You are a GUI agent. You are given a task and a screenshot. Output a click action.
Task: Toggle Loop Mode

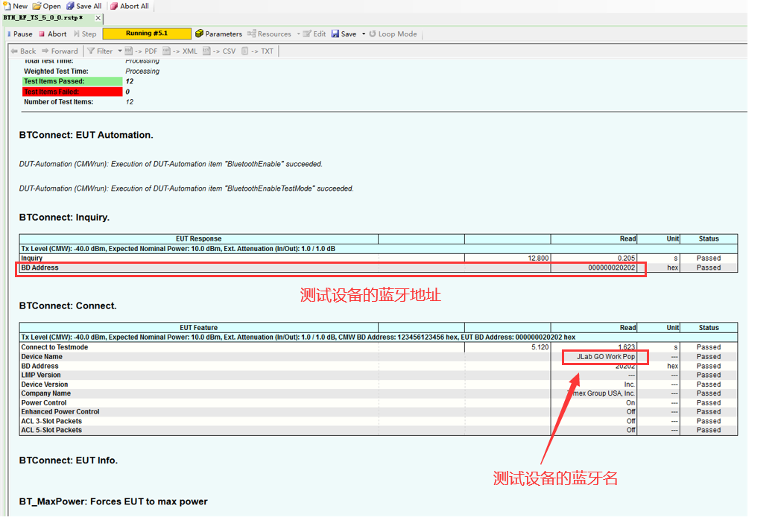393,34
